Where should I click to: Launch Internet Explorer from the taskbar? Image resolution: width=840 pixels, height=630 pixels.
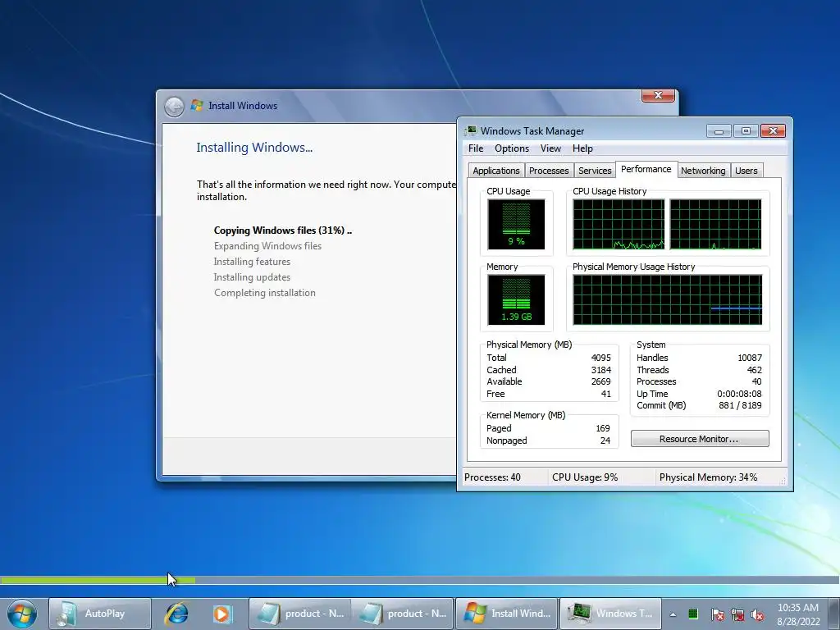(x=176, y=614)
